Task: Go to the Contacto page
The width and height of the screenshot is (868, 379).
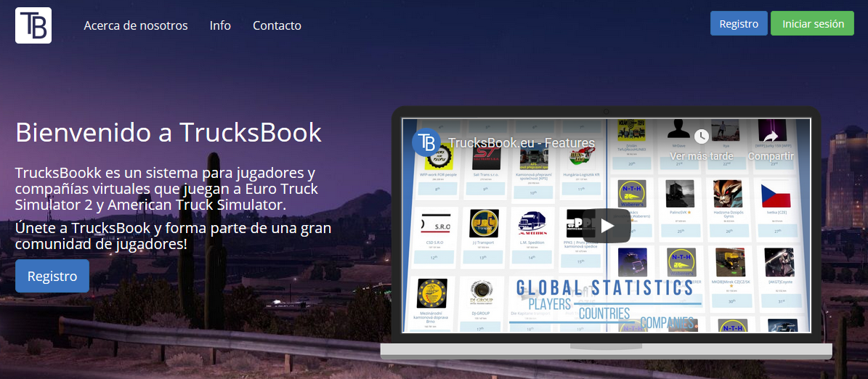Action: point(277,25)
